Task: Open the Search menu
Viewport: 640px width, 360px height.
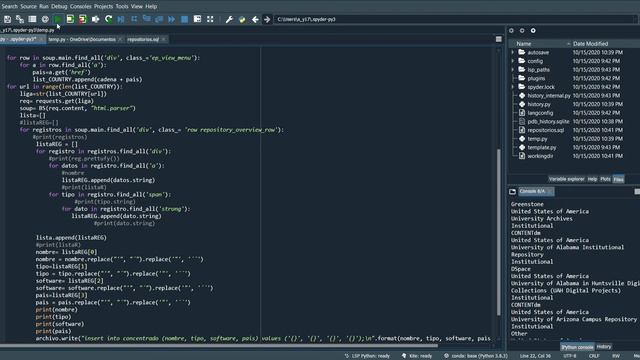Action: click(x=9, y=6)
